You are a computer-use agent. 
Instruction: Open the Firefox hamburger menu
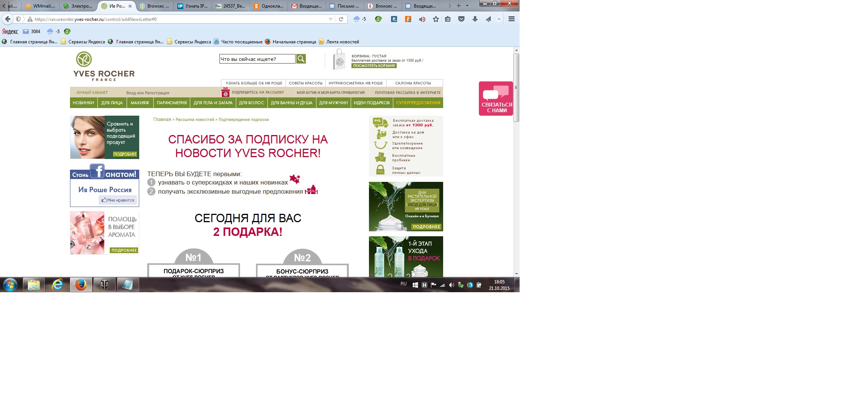pyautogui.click(x=512, y=19)
